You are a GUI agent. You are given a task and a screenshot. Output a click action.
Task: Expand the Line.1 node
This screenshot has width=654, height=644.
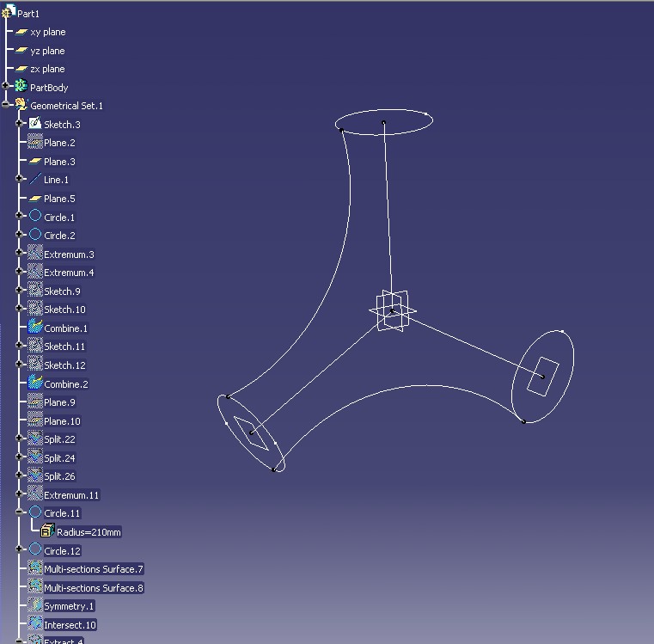(x=19, y=178)
